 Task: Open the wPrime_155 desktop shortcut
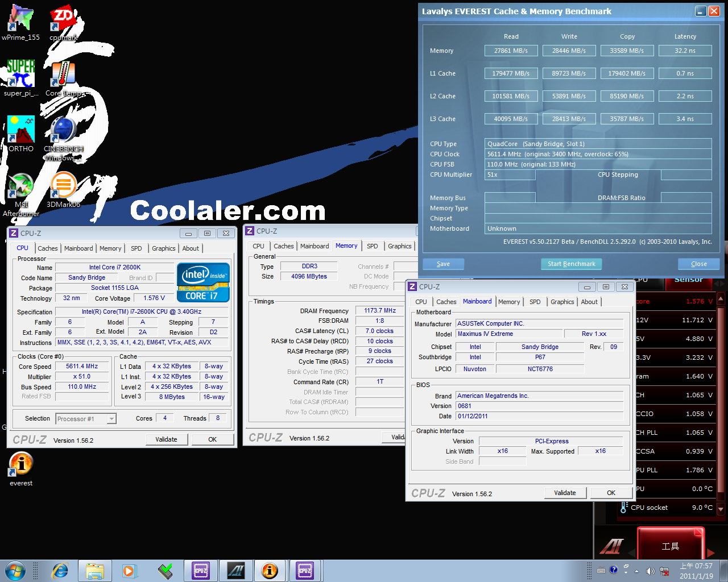(x=20, y=23)
